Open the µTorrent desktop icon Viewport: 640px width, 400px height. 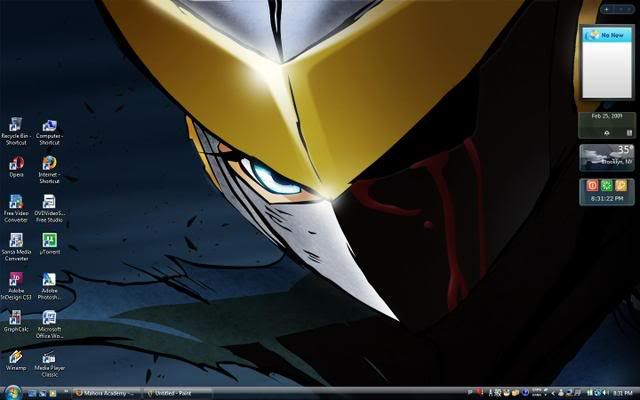click(49, 240)
